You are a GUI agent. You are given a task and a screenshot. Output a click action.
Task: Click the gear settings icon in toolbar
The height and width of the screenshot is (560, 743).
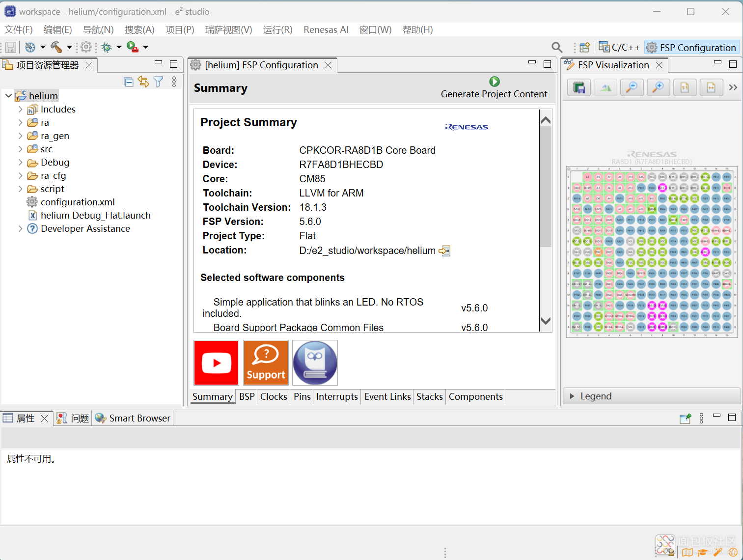[x=86, y=47]
